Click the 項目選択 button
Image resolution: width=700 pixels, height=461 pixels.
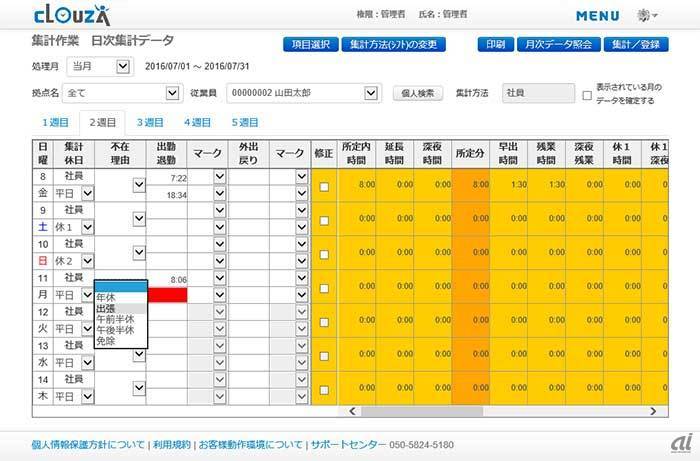coord(310,45)
